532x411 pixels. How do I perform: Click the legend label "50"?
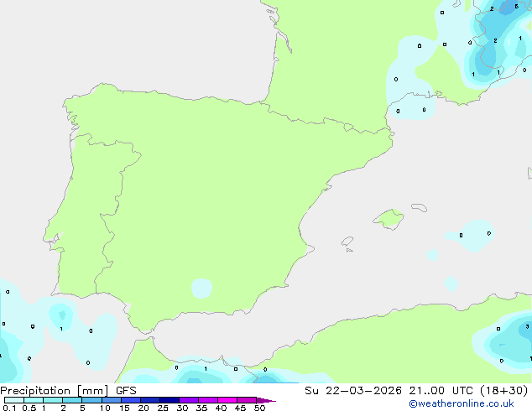coord(259,408)
